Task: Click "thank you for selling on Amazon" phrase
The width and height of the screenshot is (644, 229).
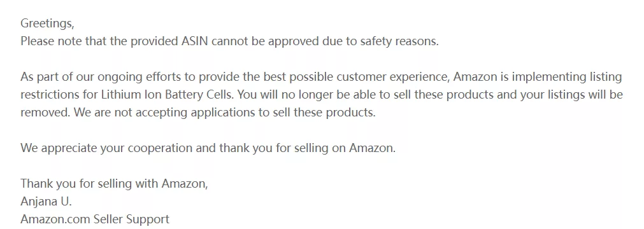Action: (306, 148)
